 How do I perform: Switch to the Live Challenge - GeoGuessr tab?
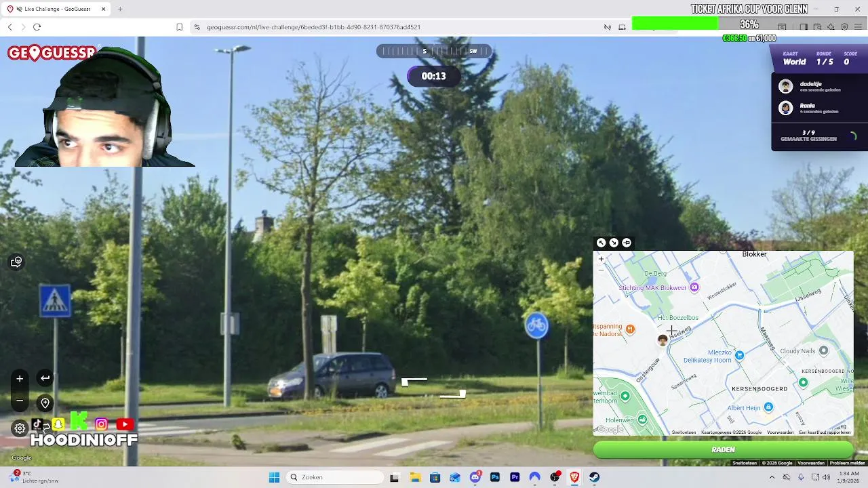coord(57,9)
